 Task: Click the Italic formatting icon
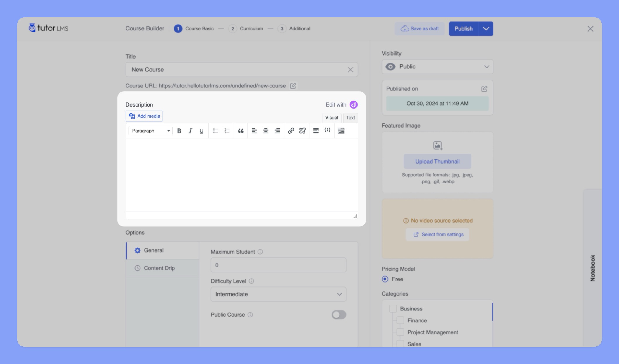click(190, 130)
